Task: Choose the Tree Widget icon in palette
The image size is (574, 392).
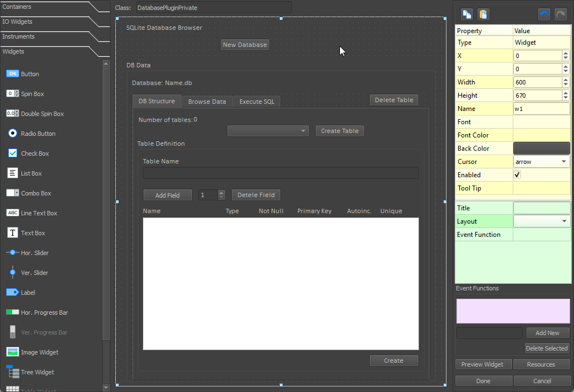Action: click(x=13, y=372)
